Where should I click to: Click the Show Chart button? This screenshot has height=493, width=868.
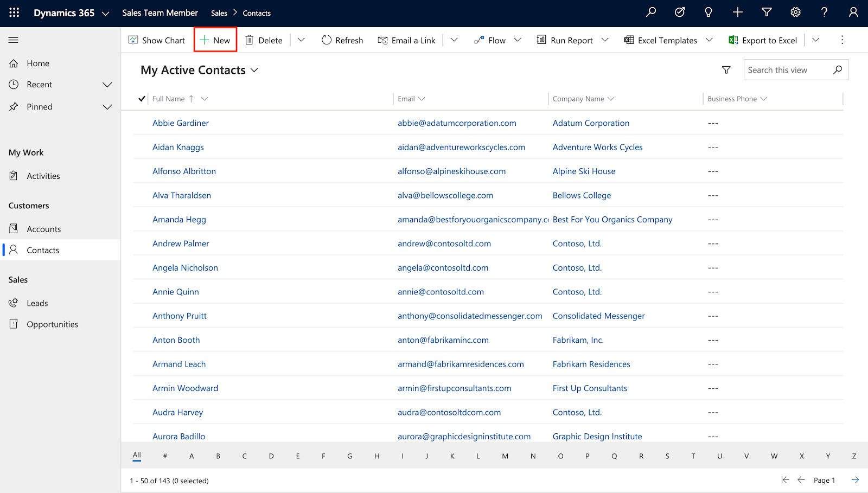tap(157, 40)
